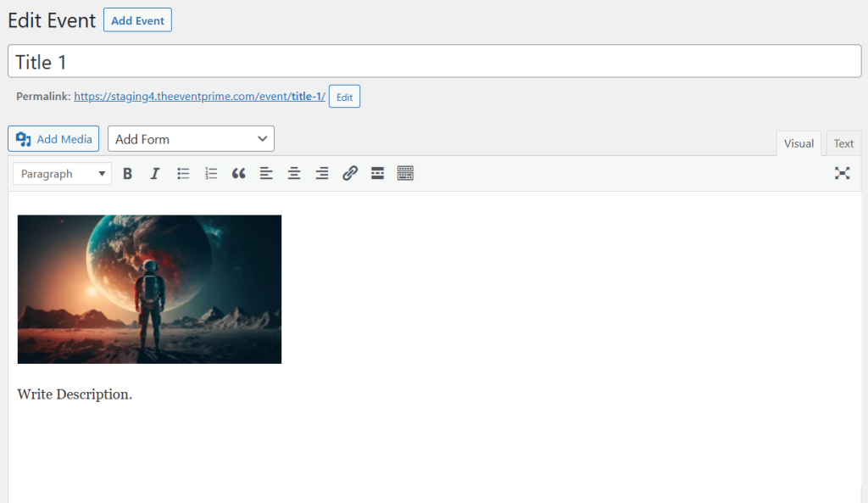
Task: Open the Add Form dropdown
Action: [191, 138]
